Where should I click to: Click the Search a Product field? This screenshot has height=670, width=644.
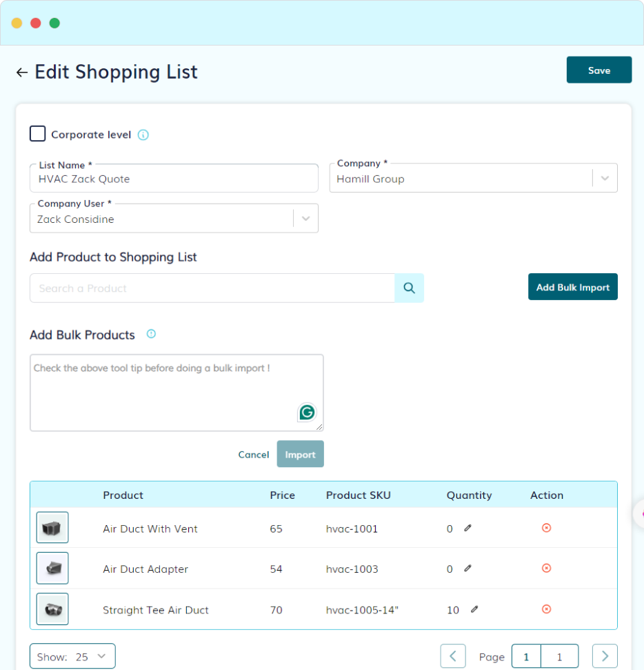coord(212,288)
